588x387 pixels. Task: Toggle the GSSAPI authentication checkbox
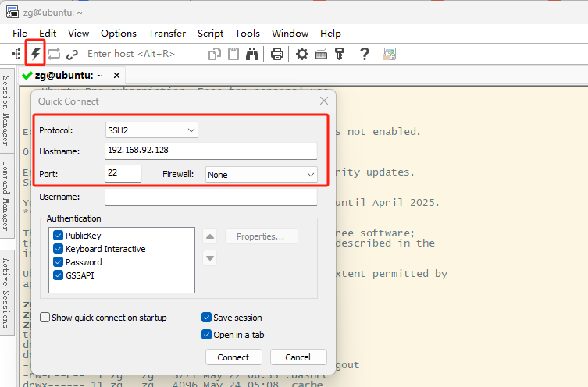click(x=58, y=275)
